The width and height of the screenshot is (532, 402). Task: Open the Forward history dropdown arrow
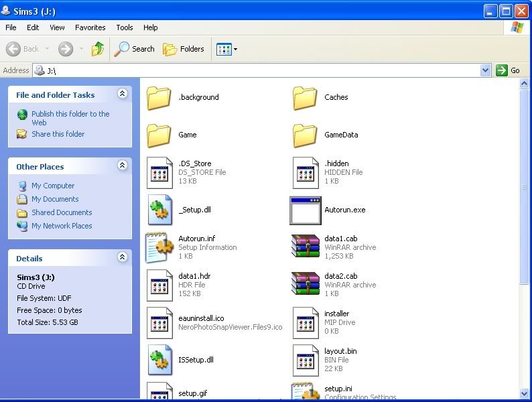(x=81, y=49)
